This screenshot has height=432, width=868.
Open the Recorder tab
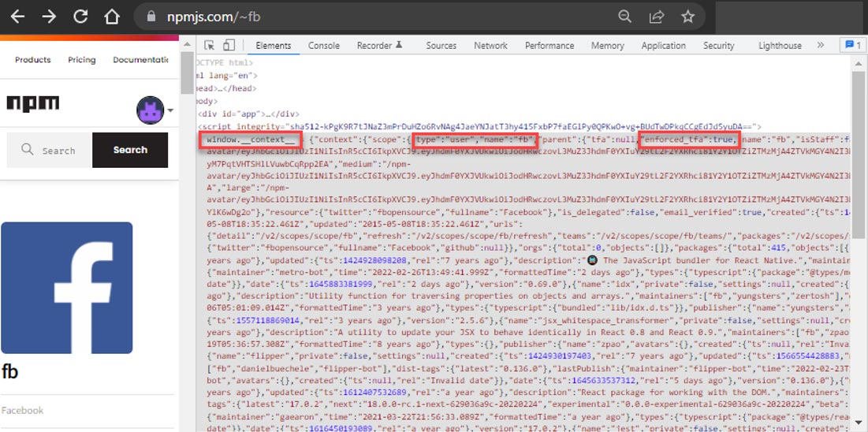380,46
